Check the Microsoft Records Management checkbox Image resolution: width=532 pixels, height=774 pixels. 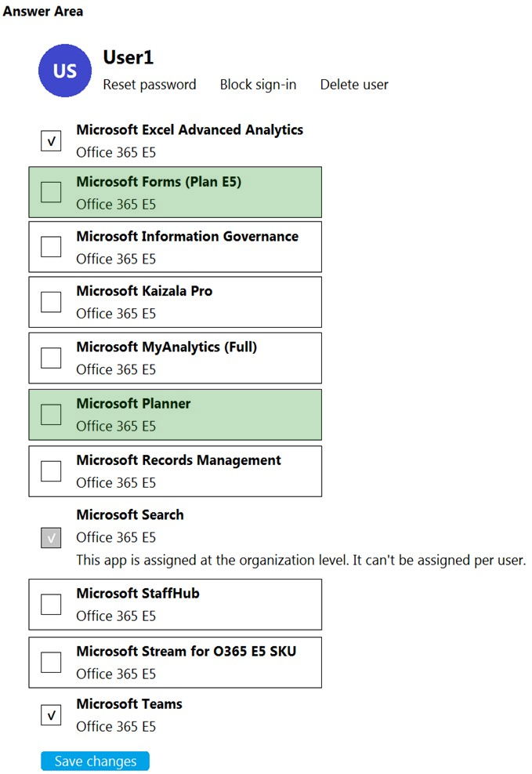(x=51, y=471)
